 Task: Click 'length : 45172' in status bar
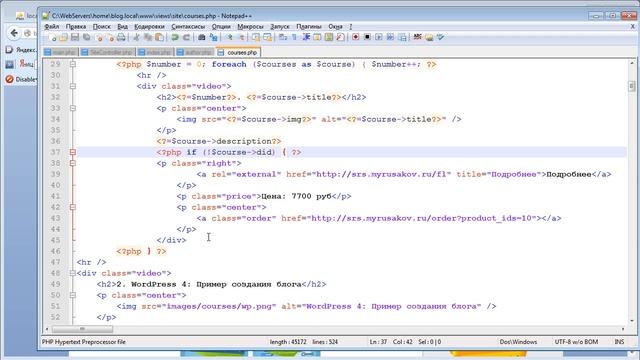(x=288, y=342)
